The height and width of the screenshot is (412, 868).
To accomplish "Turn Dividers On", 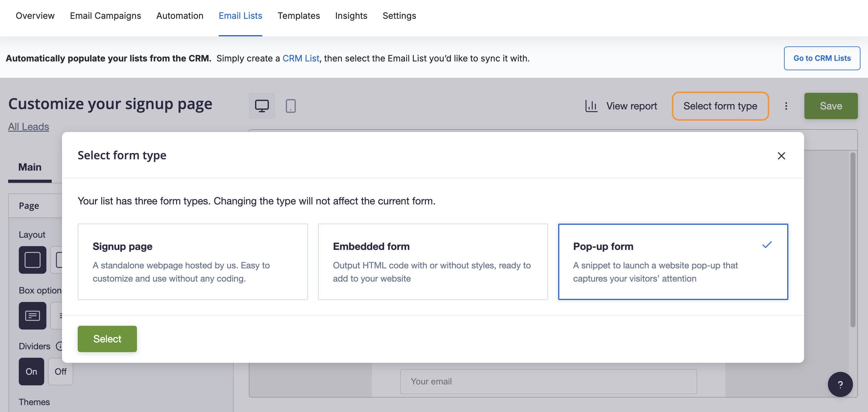I will click(31, 371).
